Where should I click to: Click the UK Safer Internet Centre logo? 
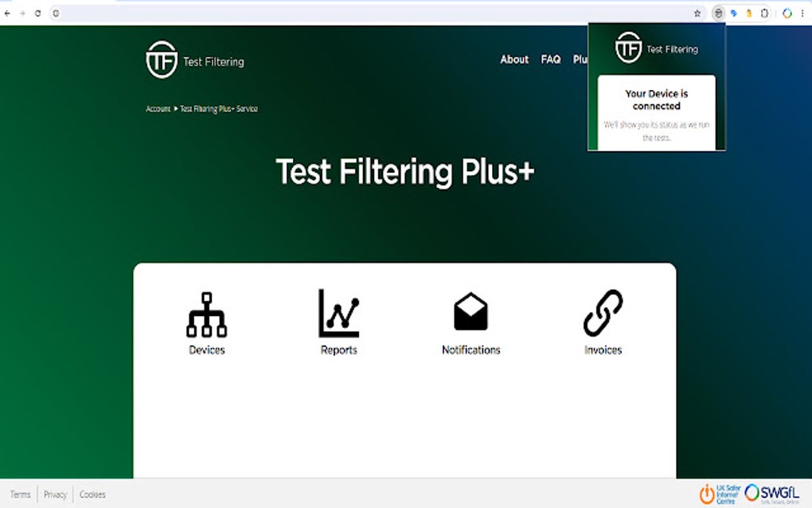pos(719,494)
